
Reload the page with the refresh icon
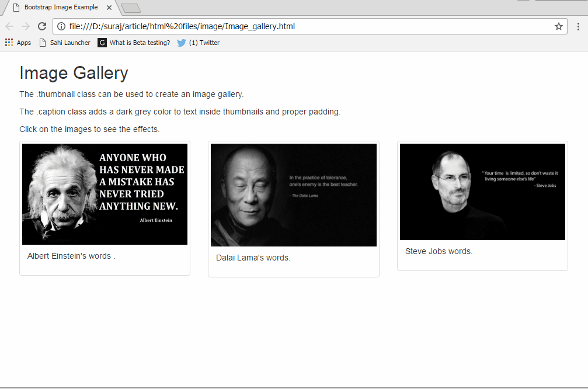(x=42, y=26)
